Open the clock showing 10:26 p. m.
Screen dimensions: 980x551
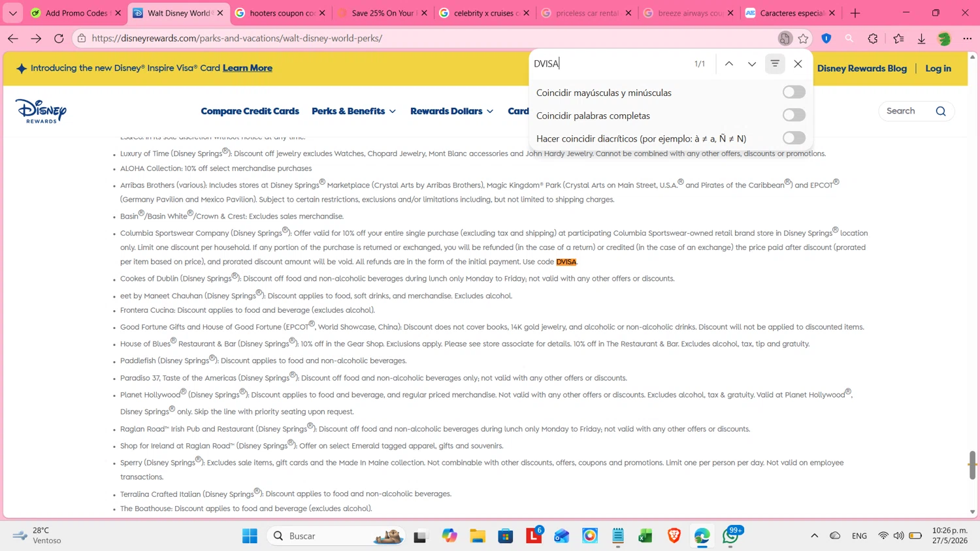point(950,535)
